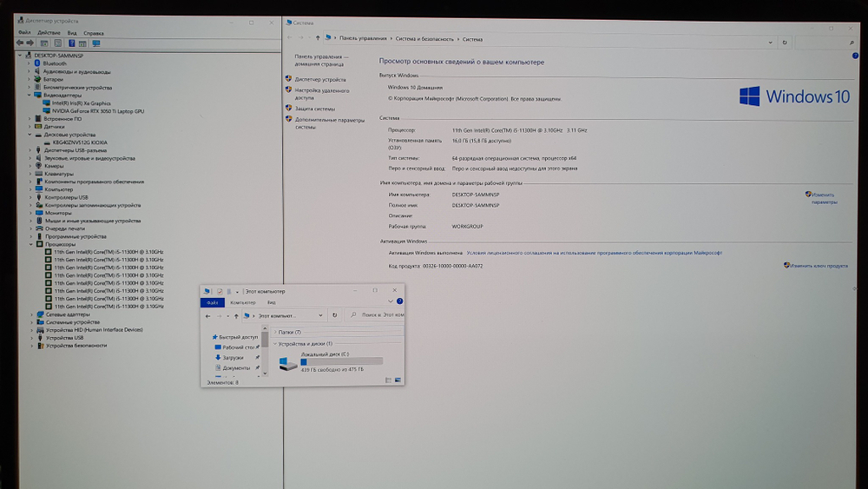
Task: Select Документы in Explorer sidebar
Action: (x=236, y=367)
